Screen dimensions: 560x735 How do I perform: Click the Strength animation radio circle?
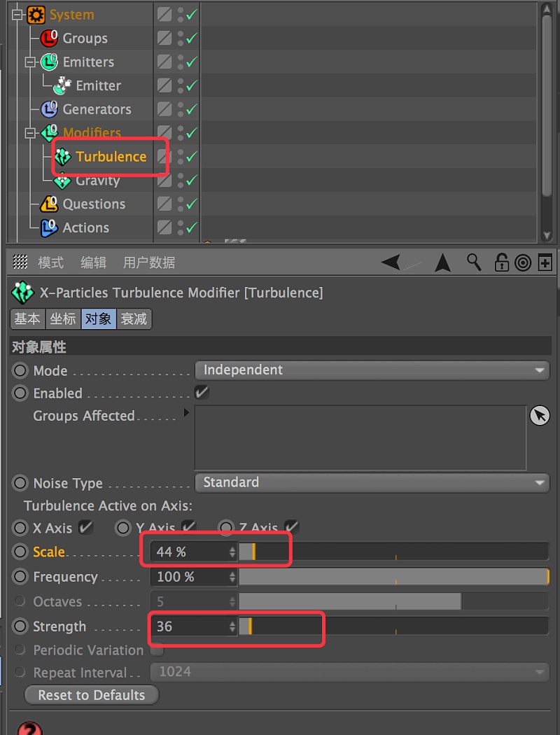tap(20, 626)
